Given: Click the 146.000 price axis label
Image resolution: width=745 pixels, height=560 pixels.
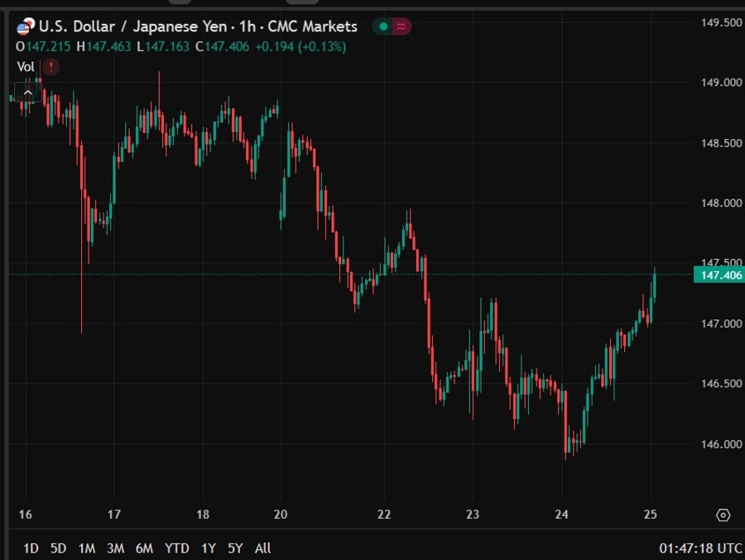Looking at the screenshot, I should click(x=721, y=444).
